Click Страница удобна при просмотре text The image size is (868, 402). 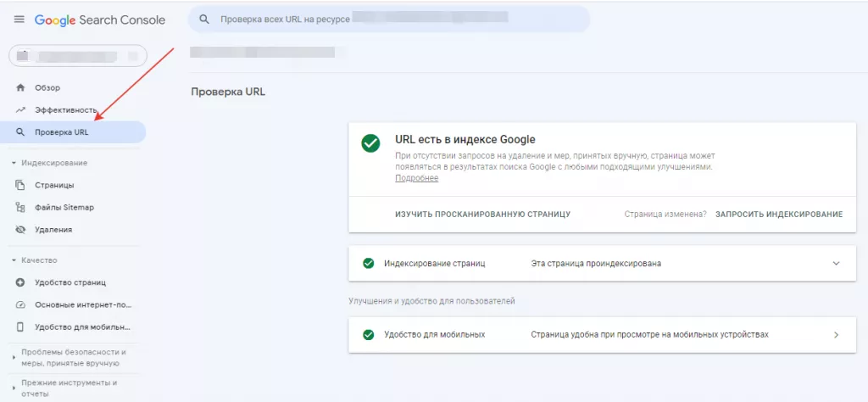649,335
